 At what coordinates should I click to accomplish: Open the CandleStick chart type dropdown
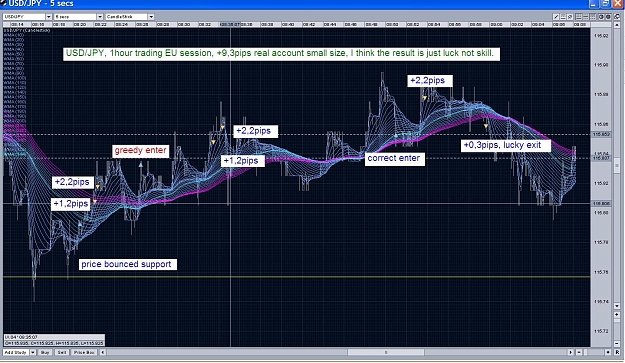[151, 17]
